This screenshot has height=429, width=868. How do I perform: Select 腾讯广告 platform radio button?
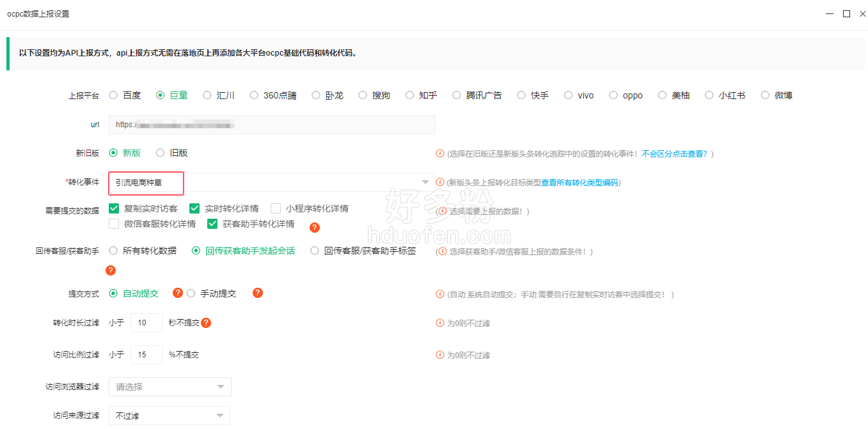tap(457, 95)
